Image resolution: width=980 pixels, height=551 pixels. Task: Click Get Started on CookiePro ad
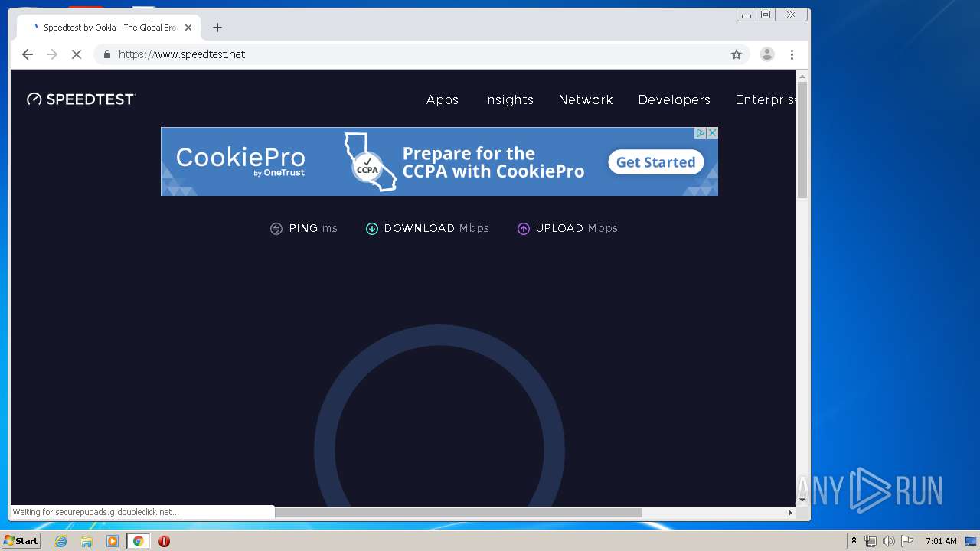655,162
